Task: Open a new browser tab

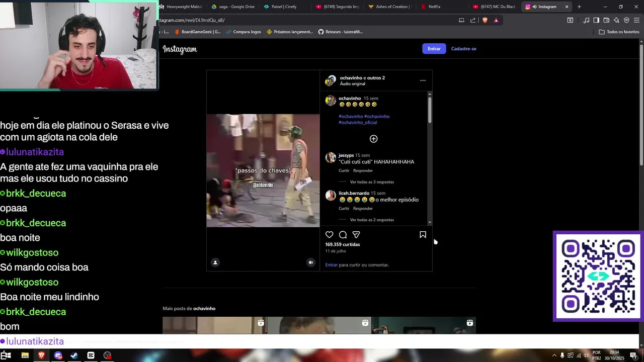Action: [x=579, y=7]
